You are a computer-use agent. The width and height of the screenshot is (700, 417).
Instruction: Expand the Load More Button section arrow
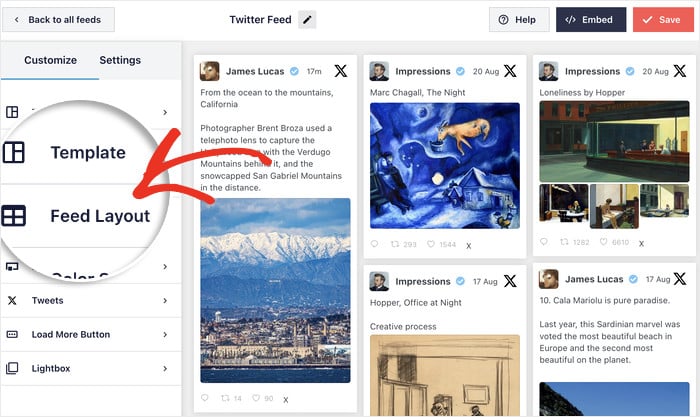coord(164,334)
